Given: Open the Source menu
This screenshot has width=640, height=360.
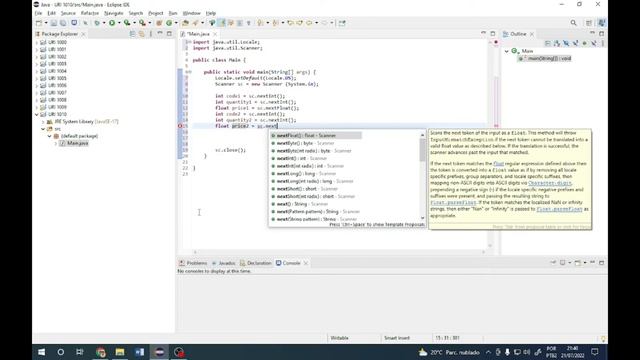Looking at the screenshot, I should point(68,13).
